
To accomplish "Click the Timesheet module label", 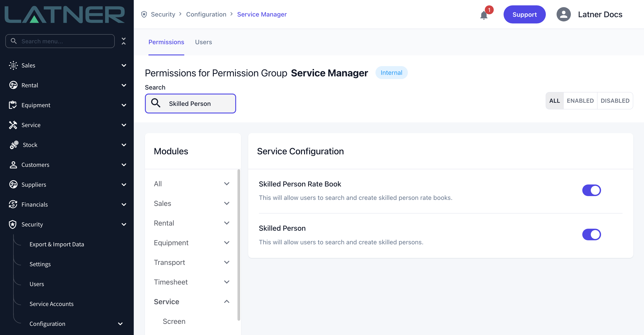I will 171,282.
